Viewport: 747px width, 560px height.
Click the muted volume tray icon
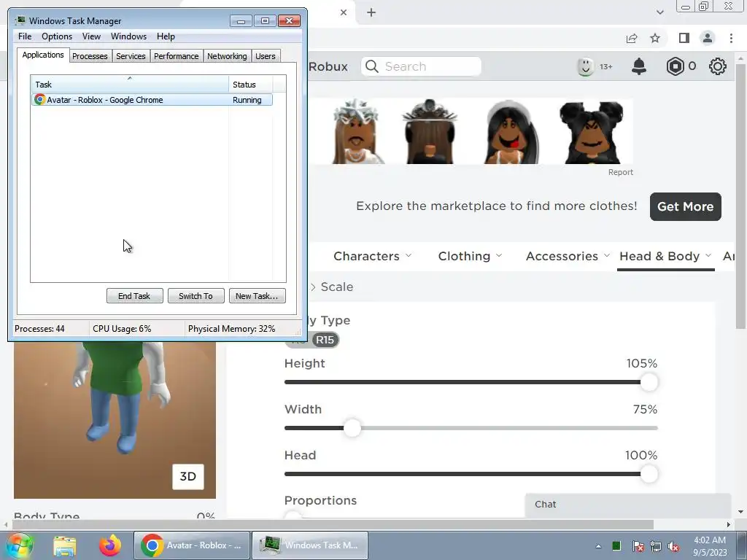coord(673,546)
